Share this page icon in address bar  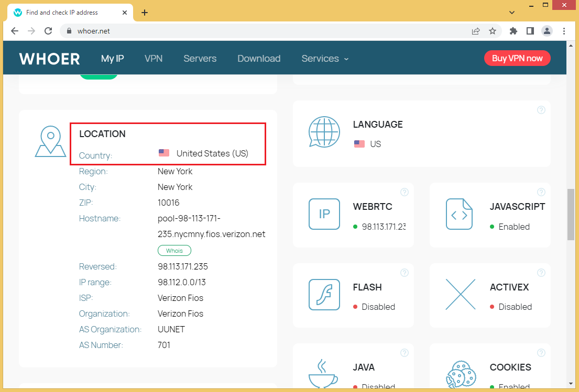click(x=476, y=31)
